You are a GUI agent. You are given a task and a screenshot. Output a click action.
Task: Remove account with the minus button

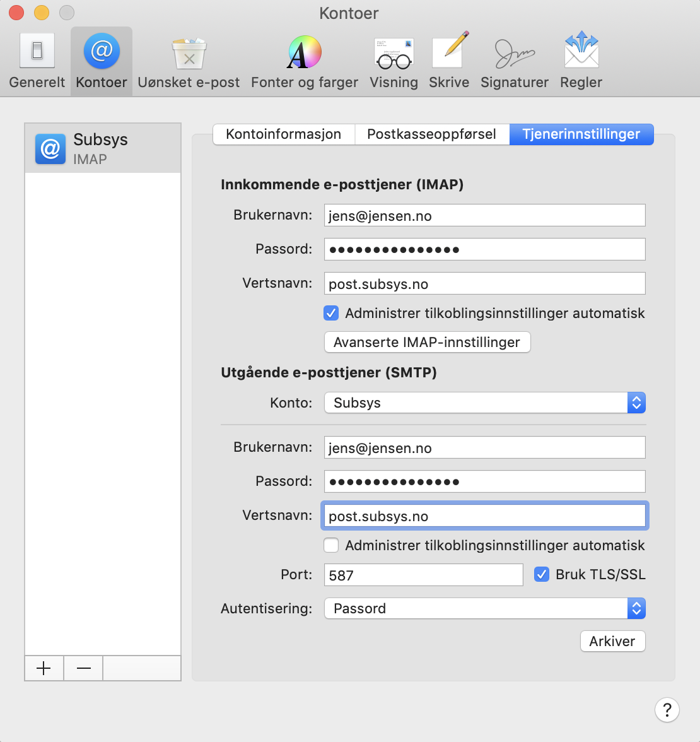83,668
